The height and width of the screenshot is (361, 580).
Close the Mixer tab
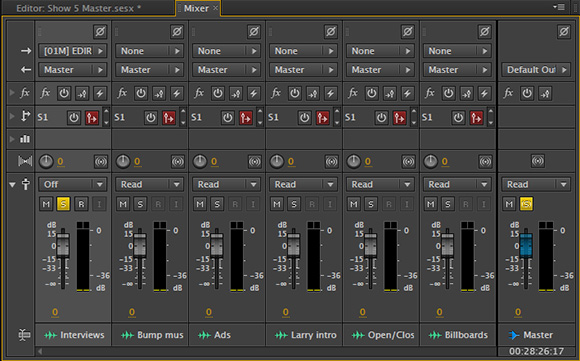(x=215, y=8)
